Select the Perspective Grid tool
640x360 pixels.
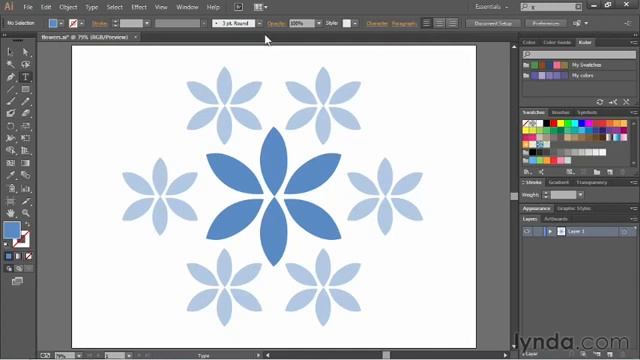[x=25, y=151]
